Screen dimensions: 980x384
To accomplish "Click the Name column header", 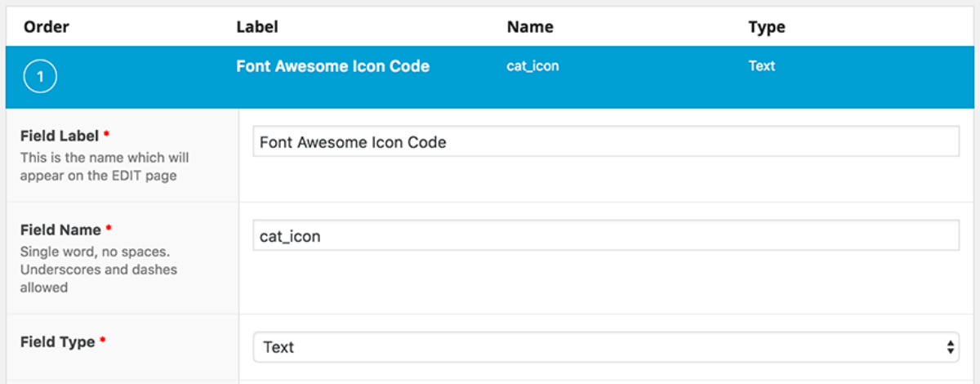I will click(x=530, y=27).
